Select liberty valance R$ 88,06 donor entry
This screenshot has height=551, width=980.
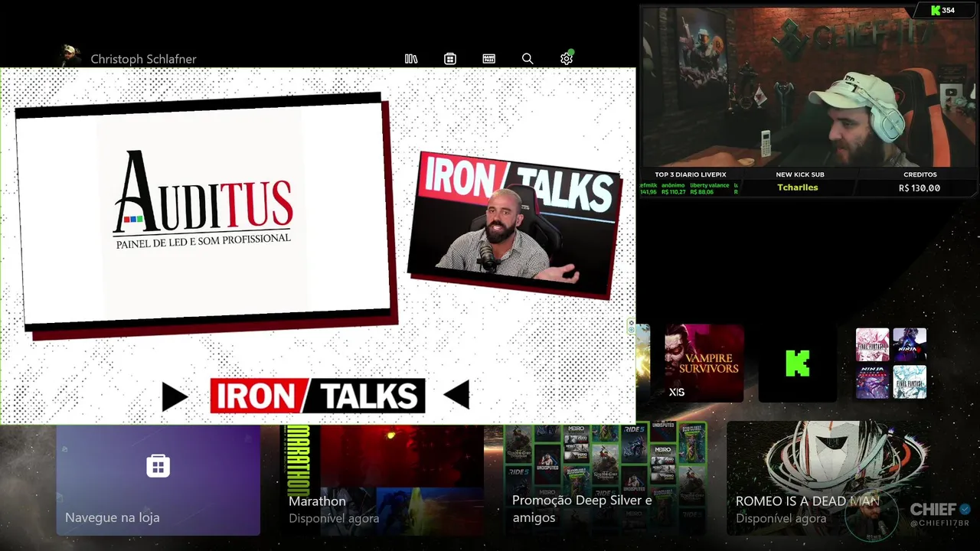[x=709, y=188]
